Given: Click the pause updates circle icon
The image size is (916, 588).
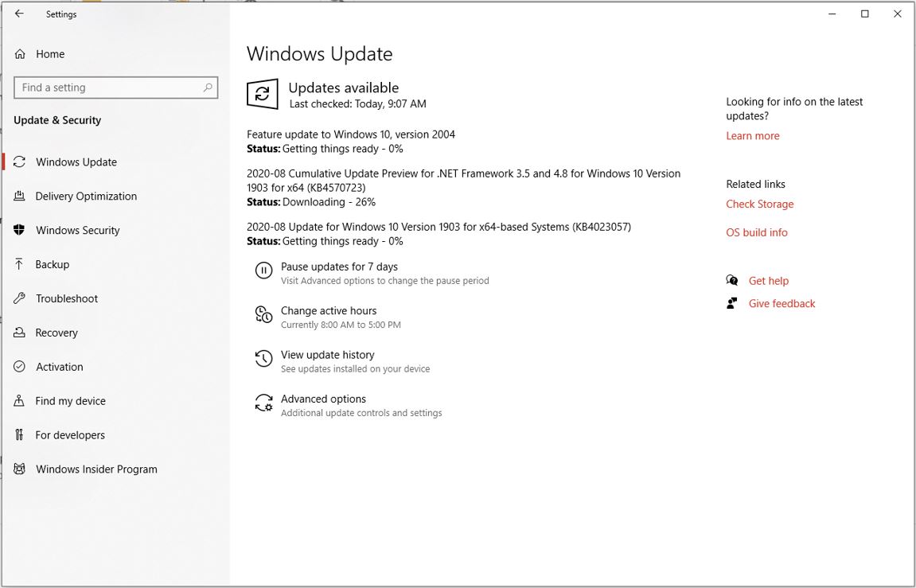Looking at the screenshot, I should click(263, 271).
